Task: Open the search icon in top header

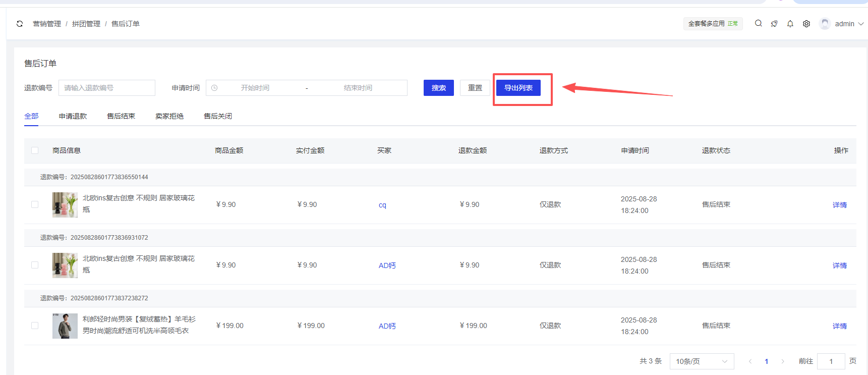Action: (758, 23)
